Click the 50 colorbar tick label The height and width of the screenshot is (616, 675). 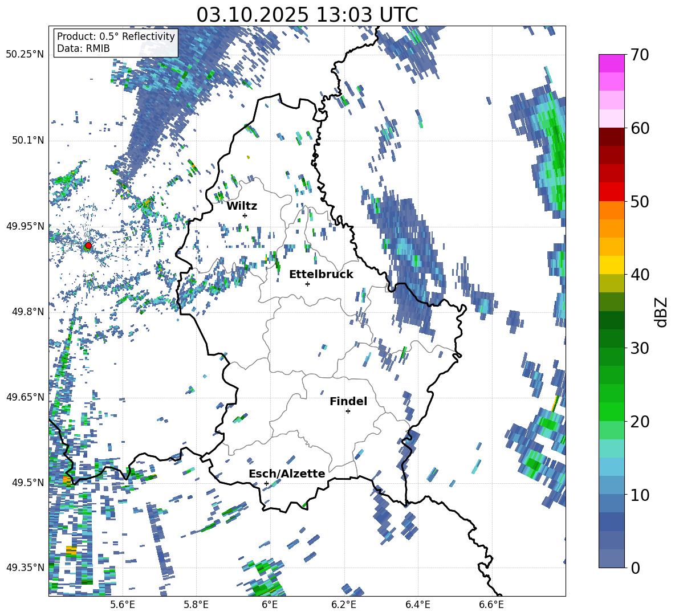pos(639,202)
